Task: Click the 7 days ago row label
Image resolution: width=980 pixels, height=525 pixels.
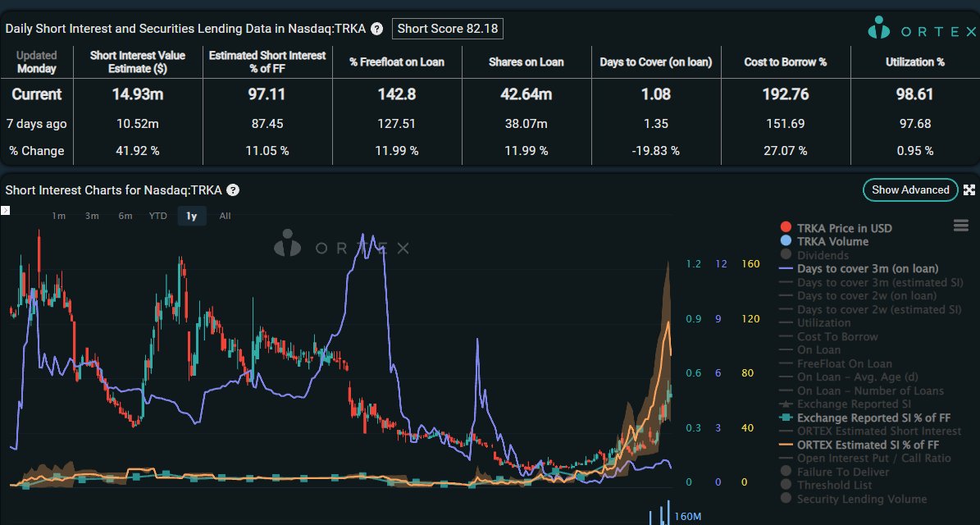Action: click(x=36, y=124)
